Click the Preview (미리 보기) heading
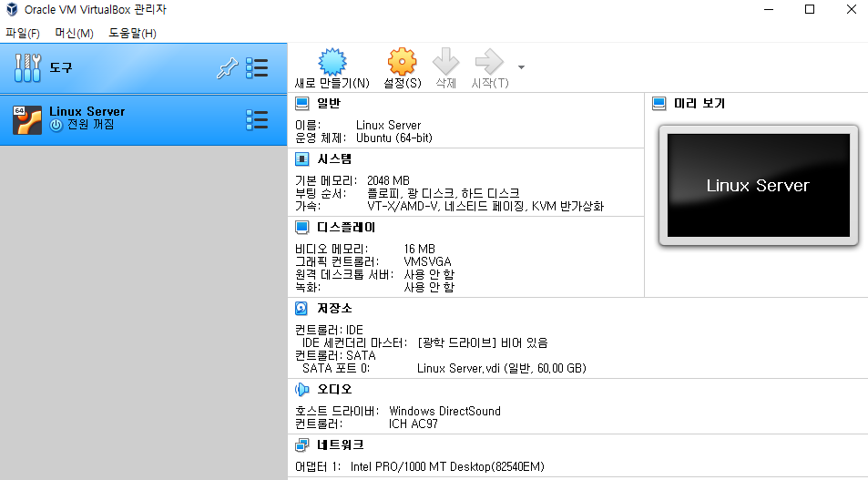 tap(700, 104)
